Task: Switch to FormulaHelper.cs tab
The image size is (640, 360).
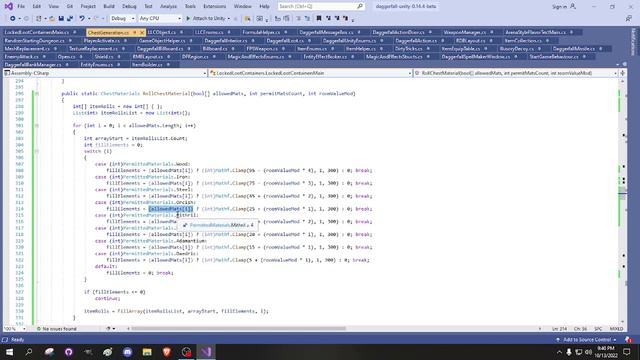Action: [x=261, y=32]
